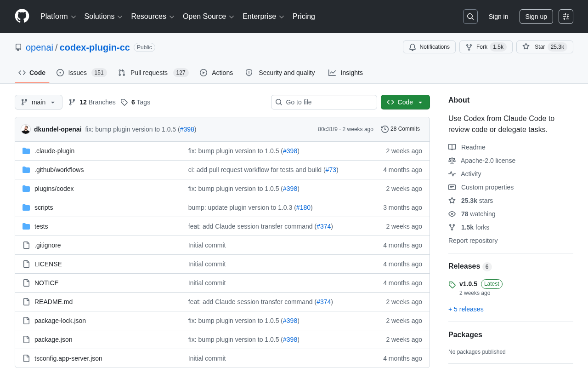Viewport: 588px width, 368px height.
Task: Click the Public visibility badge
Action: 144,47
